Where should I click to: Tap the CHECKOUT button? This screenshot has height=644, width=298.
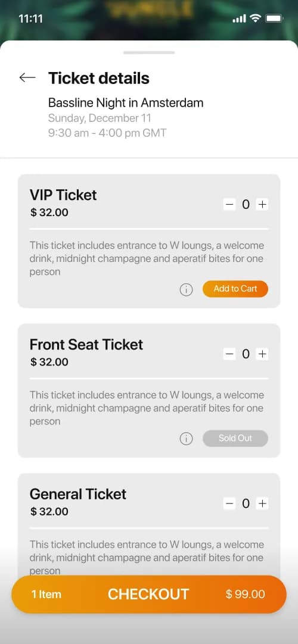tap(148, 595)
